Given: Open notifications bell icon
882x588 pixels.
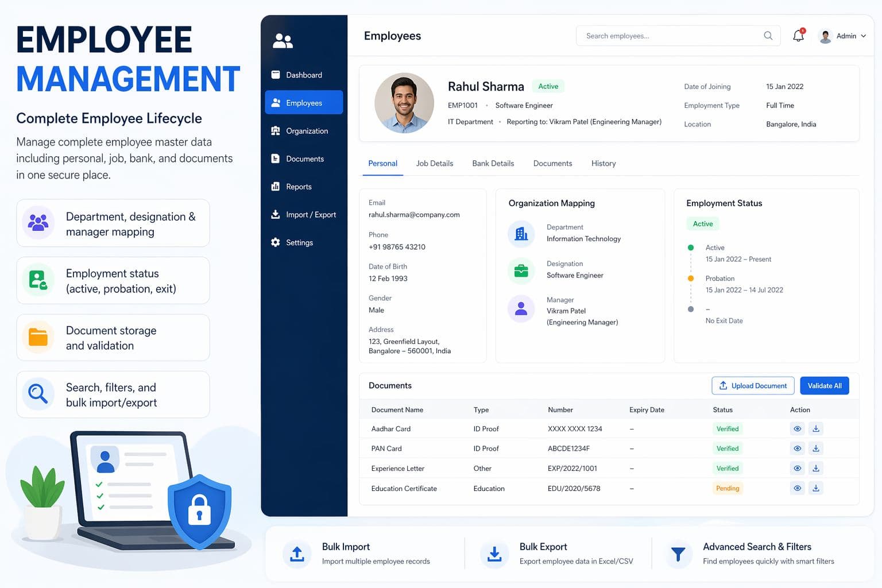Looking at the screenshot, I should tap(798, 36).
